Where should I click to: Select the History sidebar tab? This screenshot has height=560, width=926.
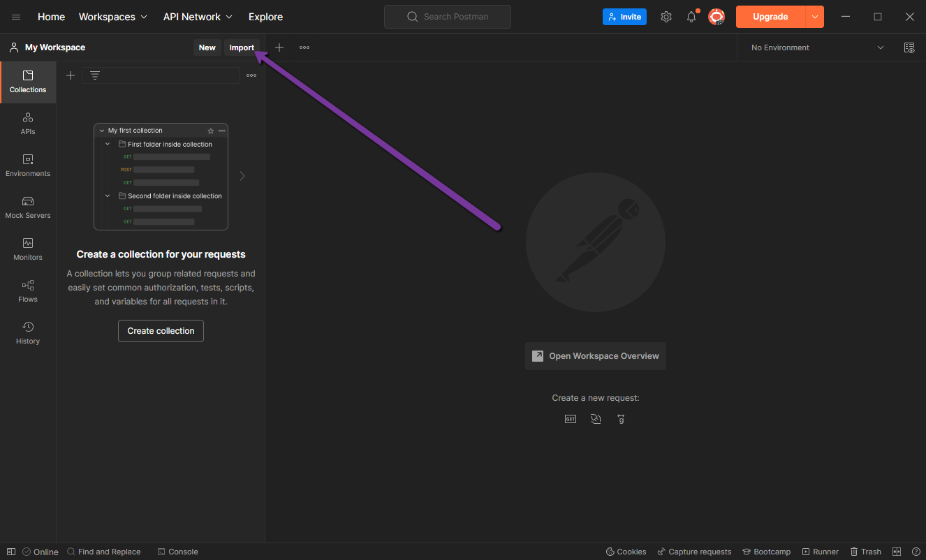pos(28,333)
